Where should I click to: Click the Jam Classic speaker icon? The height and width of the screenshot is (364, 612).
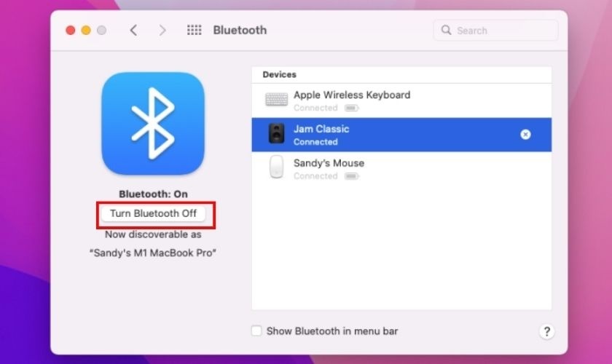pos(276,133)
